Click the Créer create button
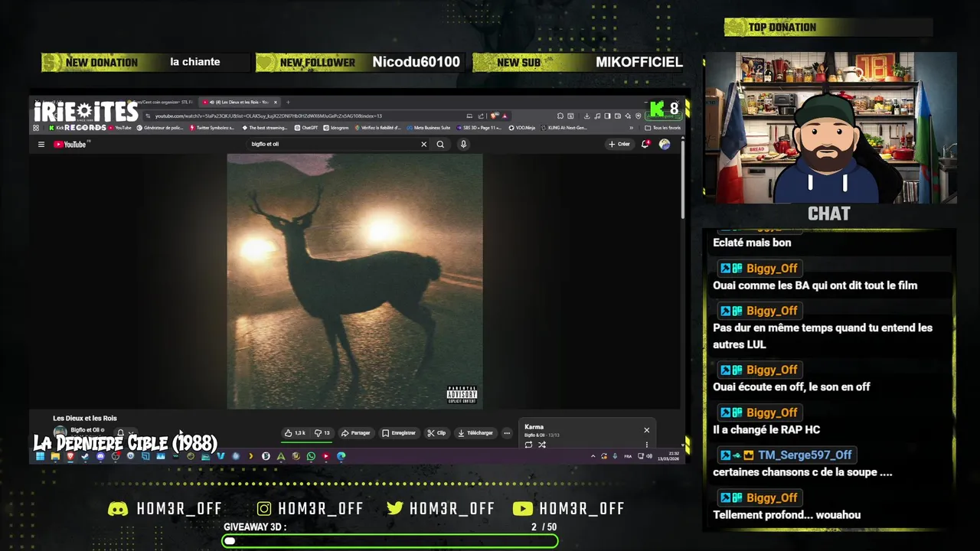Screen dimensions: 980x551 click(x=619, y=144)
